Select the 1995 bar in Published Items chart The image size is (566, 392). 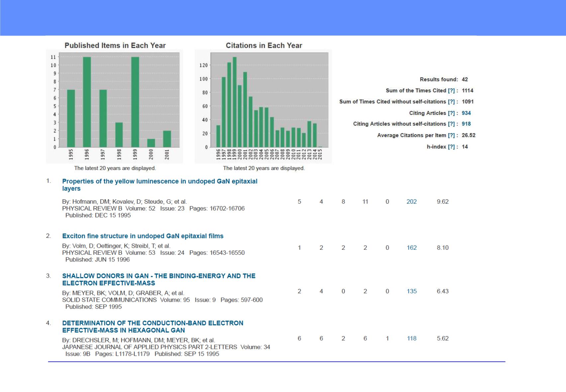pos(71,118)
